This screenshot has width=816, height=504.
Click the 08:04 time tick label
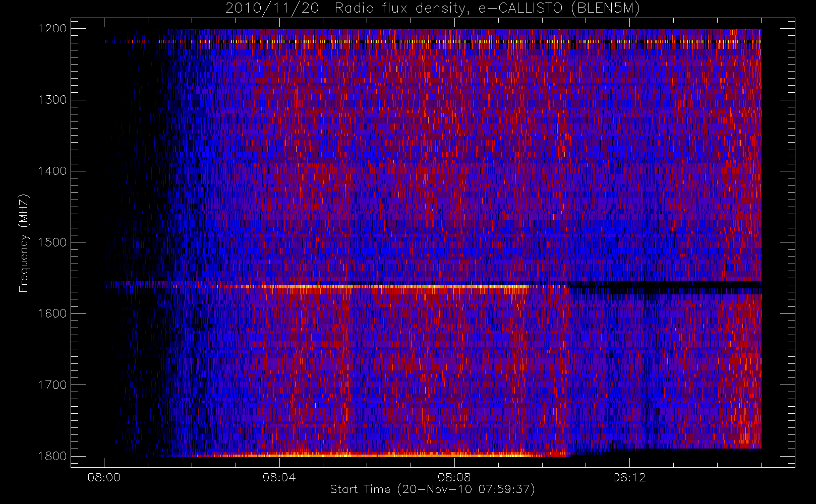coord(279,477)
